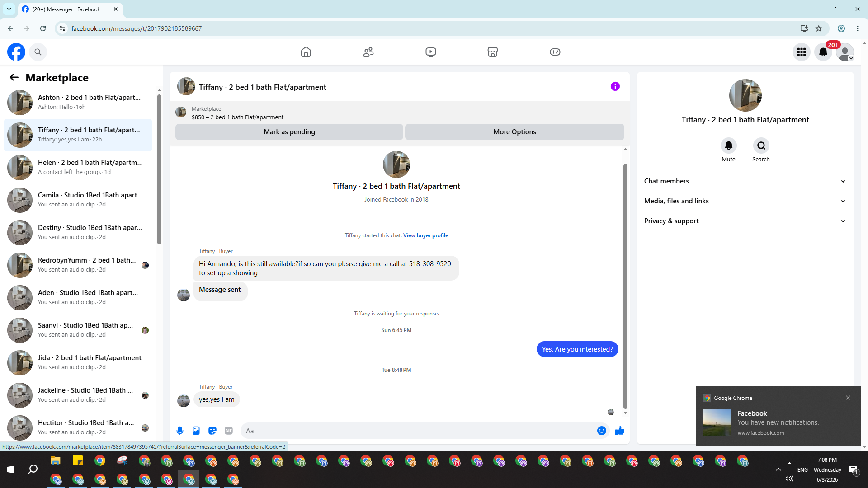Screen dimensions: 868x488
Task: Open the Gaming icon
Action: pos(555,52)
